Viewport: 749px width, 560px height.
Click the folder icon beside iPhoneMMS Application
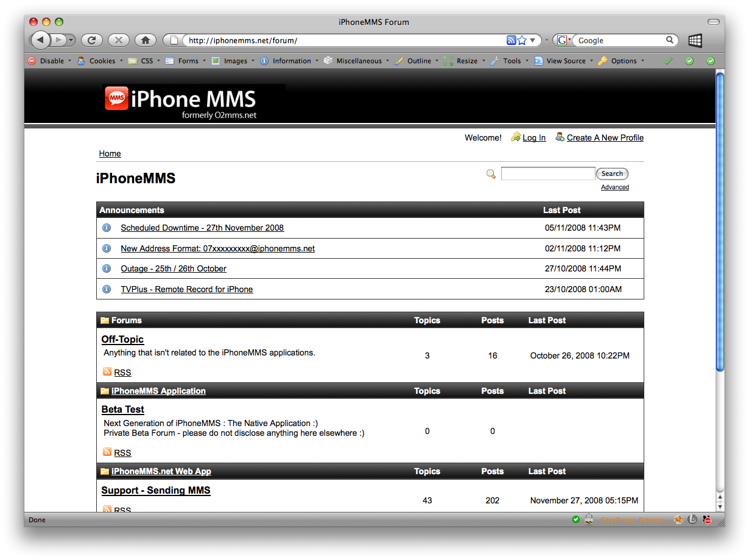[105, 391]
